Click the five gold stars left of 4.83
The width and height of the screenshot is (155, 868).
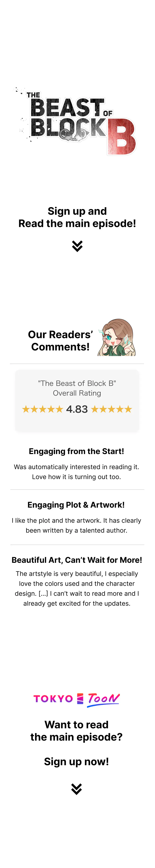point(43,409)
